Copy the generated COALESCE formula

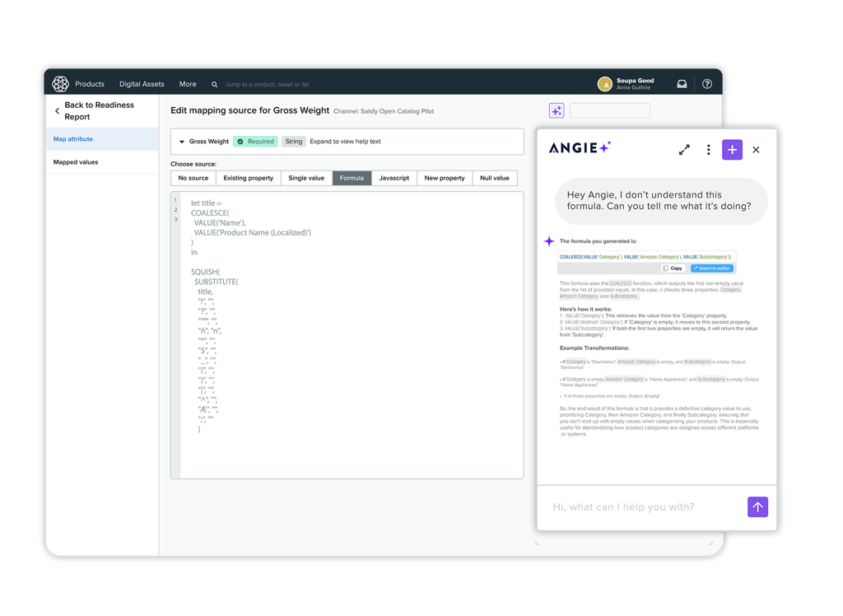click(x=672, y=268)
